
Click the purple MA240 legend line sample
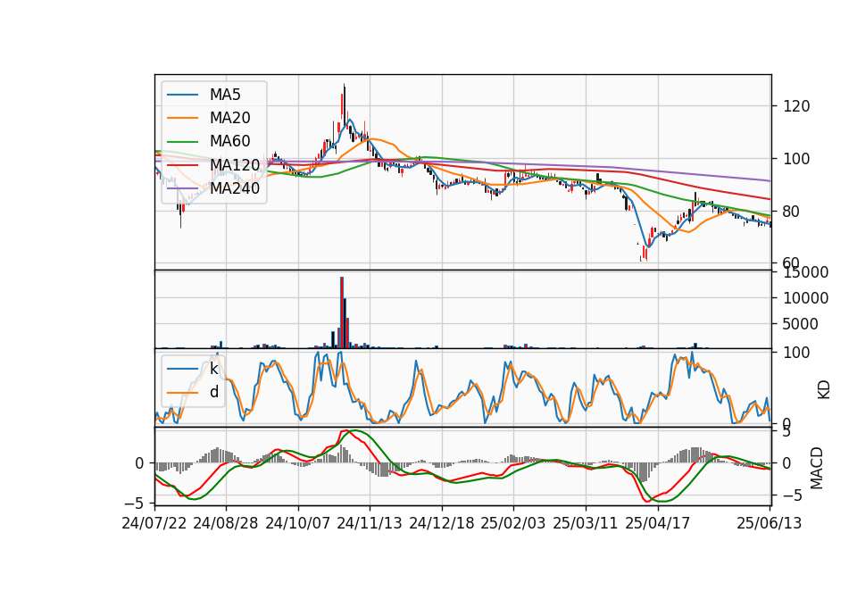tap(182, 188)
